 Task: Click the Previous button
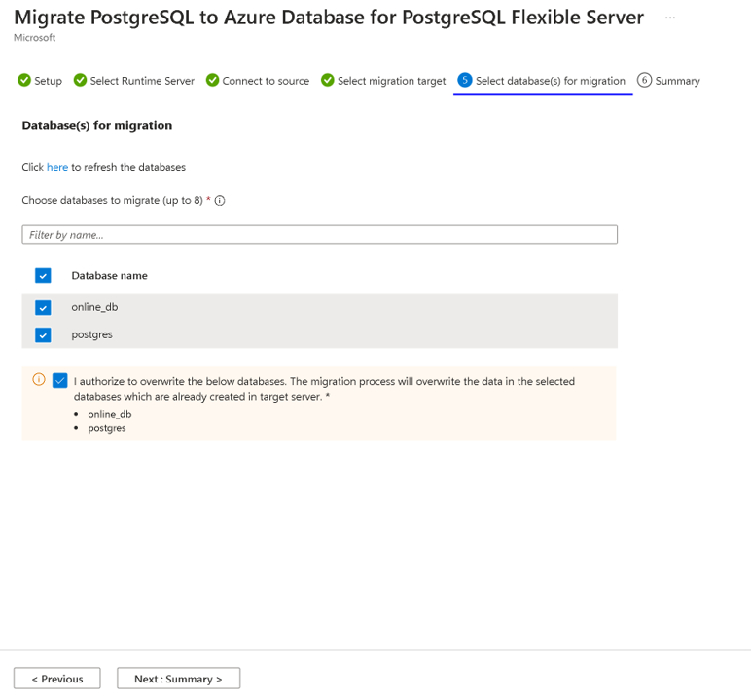click(56, 679)
